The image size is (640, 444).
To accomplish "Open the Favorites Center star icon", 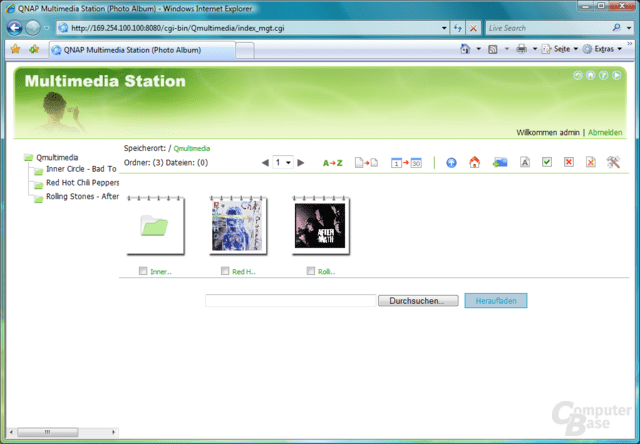I will 16,49.
